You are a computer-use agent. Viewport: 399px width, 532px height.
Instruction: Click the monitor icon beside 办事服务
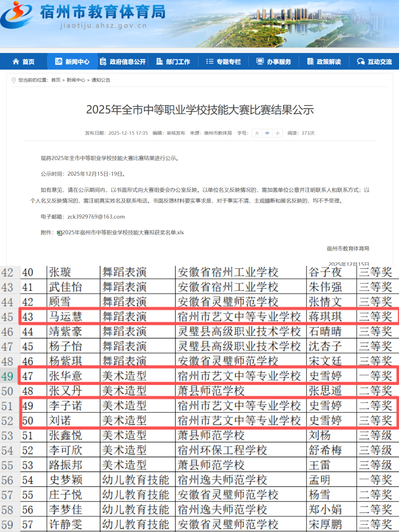(260, 62)
